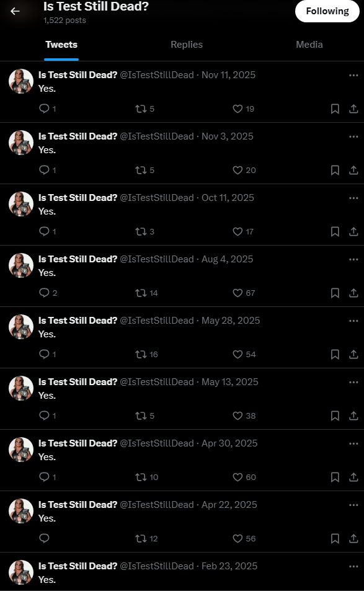Switch to the Media tab
The width and height of the screenshot is (364, 591).
click(309, 45)
